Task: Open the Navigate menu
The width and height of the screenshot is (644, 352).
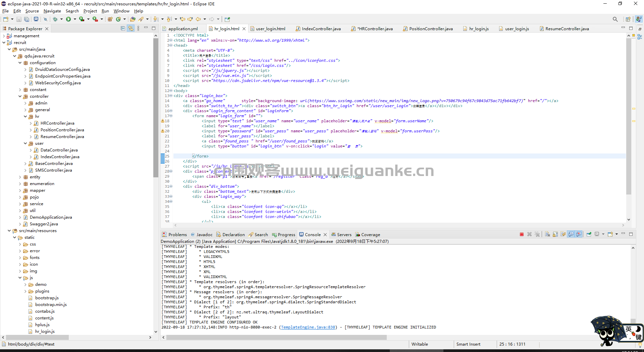Action: [x=52, y=11]
